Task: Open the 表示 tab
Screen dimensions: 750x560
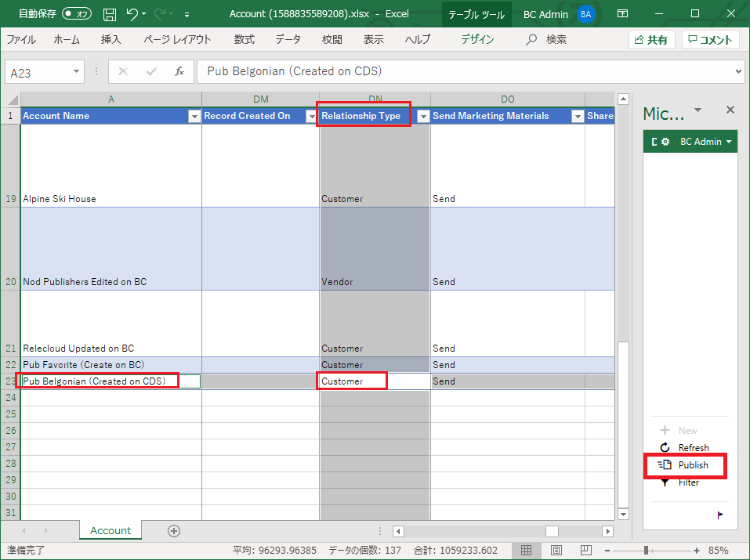Action: tap(374, 40)
